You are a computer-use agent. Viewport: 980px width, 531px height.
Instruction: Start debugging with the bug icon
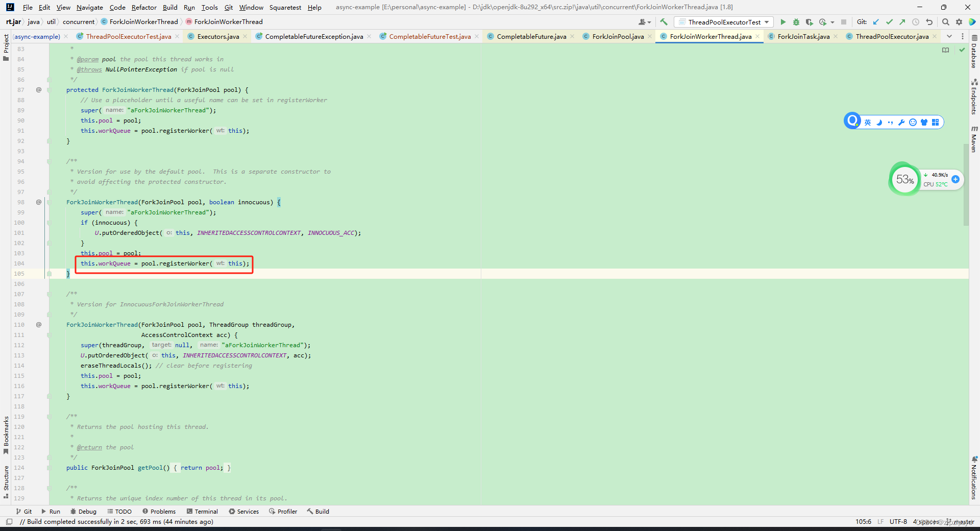tap(796, 22)
